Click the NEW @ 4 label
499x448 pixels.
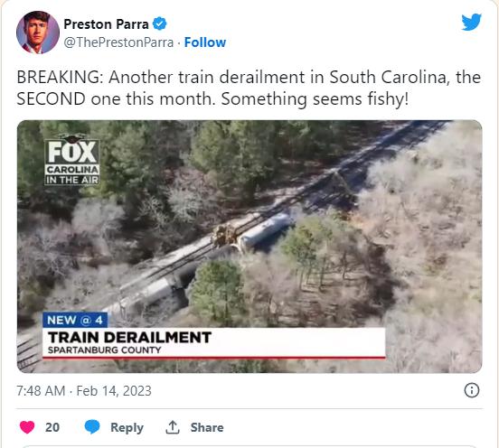click(75, 320)
